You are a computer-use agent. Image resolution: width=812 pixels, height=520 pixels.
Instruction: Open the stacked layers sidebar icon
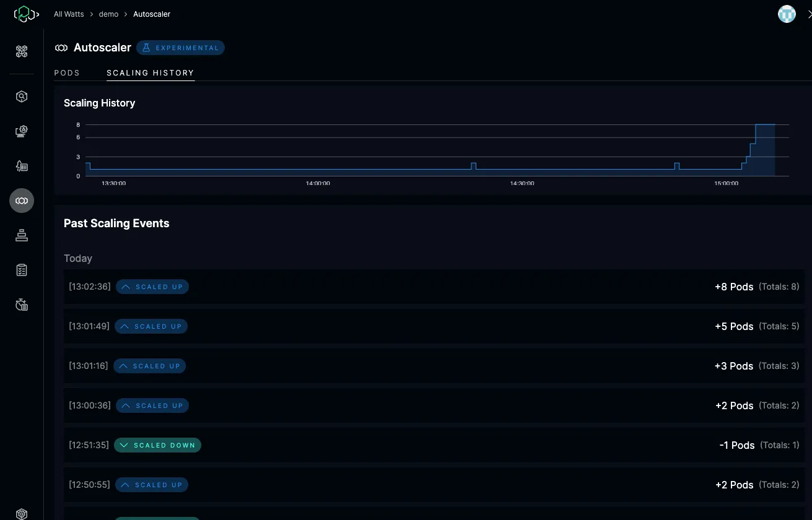(22, 235)
